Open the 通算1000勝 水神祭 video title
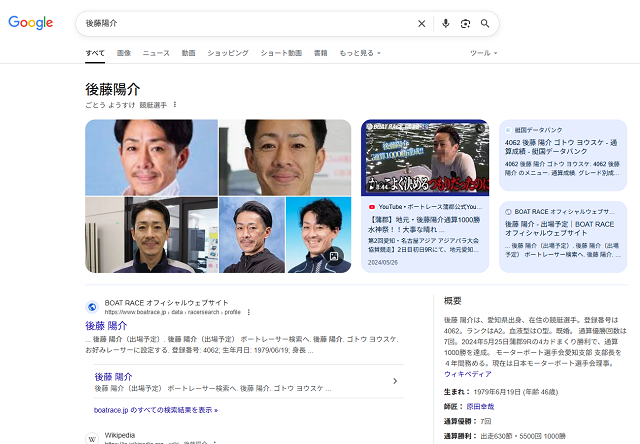Image resolution: width=640 pixels, height=444 pixels. pyautogui.click(x=424, y=224)
